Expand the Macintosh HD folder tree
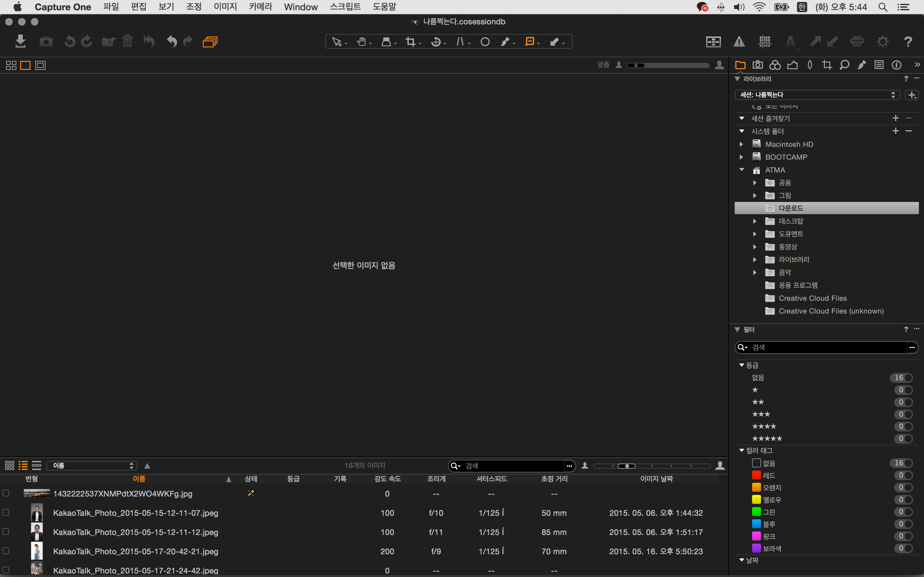 click(x=741, y=144)
